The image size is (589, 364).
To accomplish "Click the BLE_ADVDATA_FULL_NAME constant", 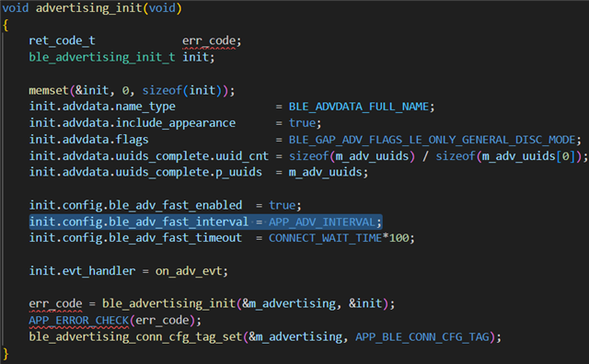I will (358, 107).
